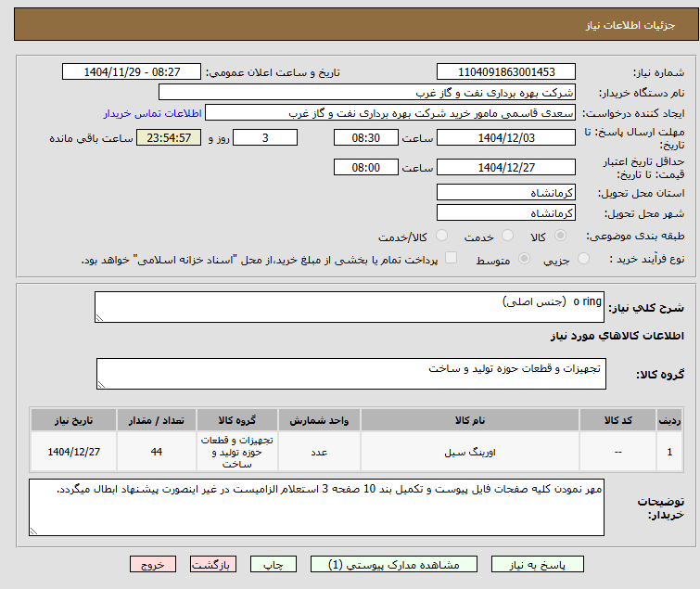
Task: Select the کالا radio button
Action: (560, 236)
